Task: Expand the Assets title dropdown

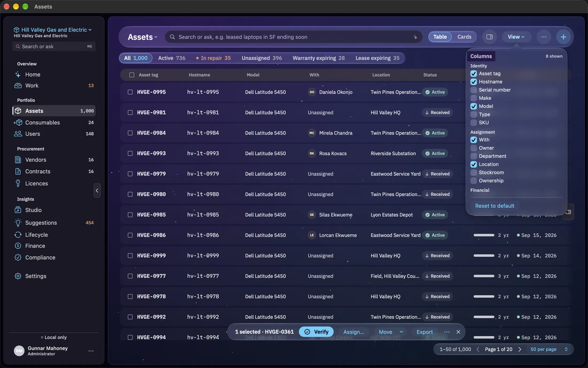Action: (142, 37)
